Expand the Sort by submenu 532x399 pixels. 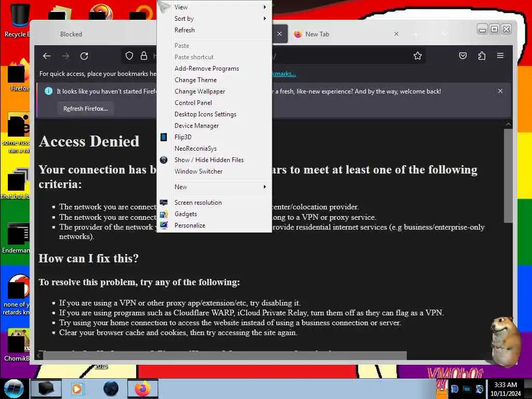point(215,19)
